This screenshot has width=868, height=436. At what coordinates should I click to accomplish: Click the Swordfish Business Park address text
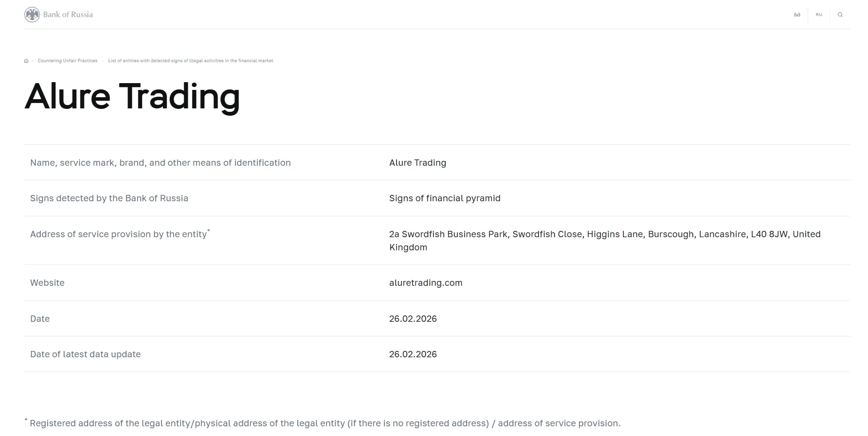[605, 234]
